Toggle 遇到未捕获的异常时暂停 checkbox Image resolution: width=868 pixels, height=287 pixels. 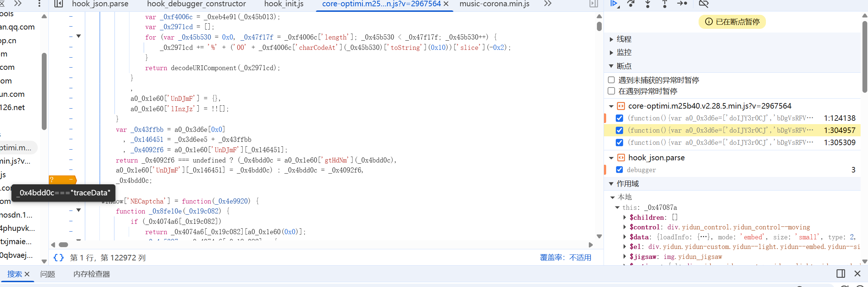point(611,80)
